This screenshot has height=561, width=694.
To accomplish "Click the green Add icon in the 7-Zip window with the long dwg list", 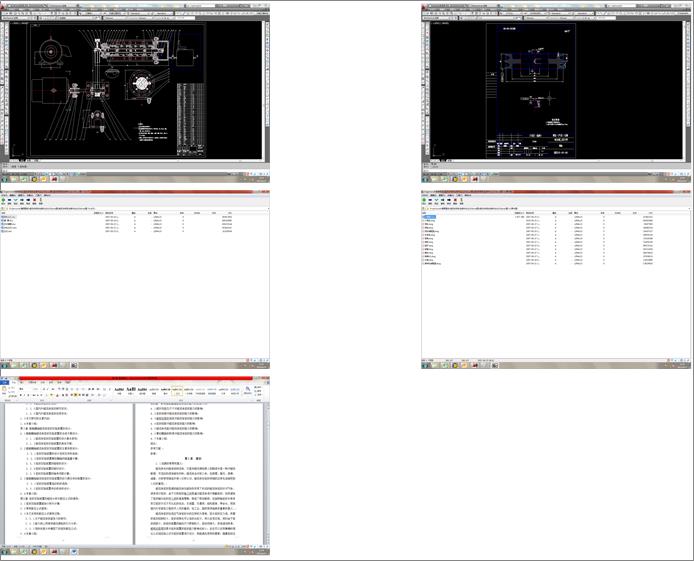I will (424, 200).
